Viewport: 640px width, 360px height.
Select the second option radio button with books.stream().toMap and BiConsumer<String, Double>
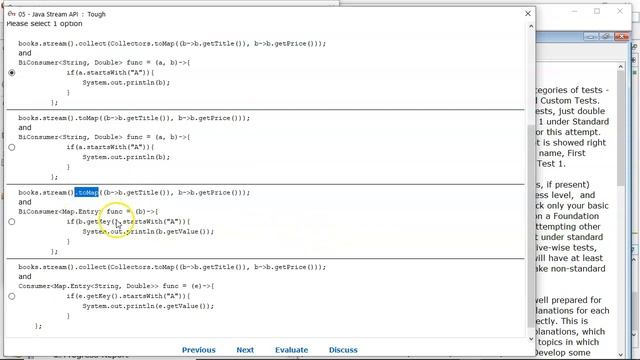pyautogui.click(x=12, y=147)
